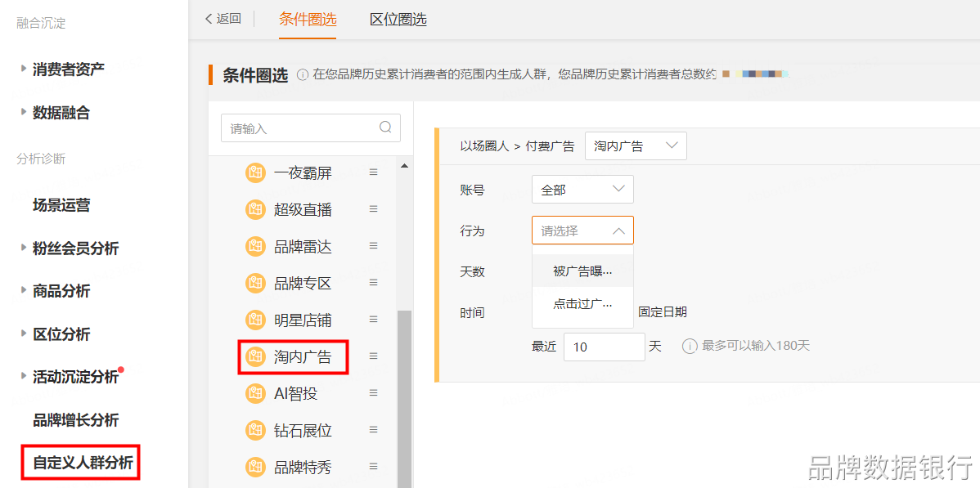
Task: Click the info icon beside 条件圈选 heading
Action: pyautogui.click(x=303, y=75)
